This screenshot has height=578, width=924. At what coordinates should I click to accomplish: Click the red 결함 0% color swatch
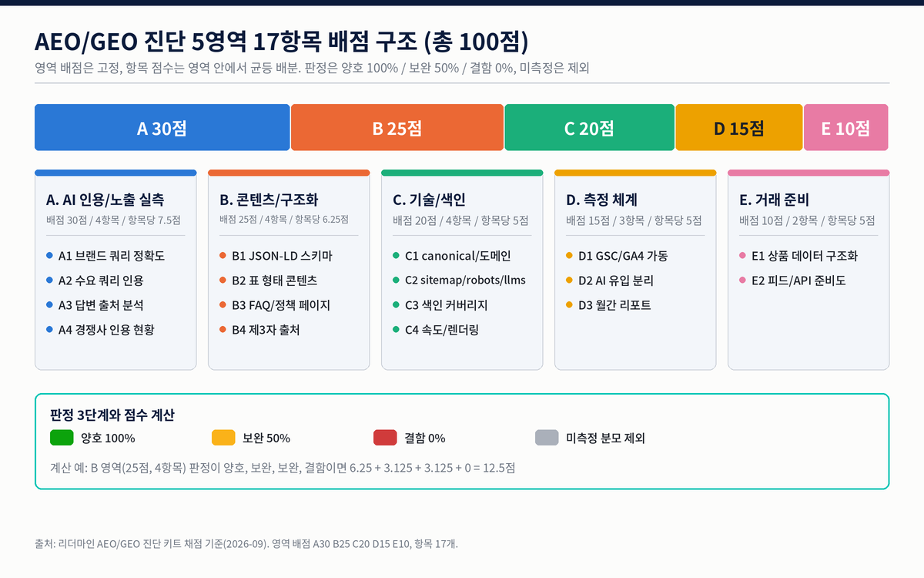[x=385, y=438]
